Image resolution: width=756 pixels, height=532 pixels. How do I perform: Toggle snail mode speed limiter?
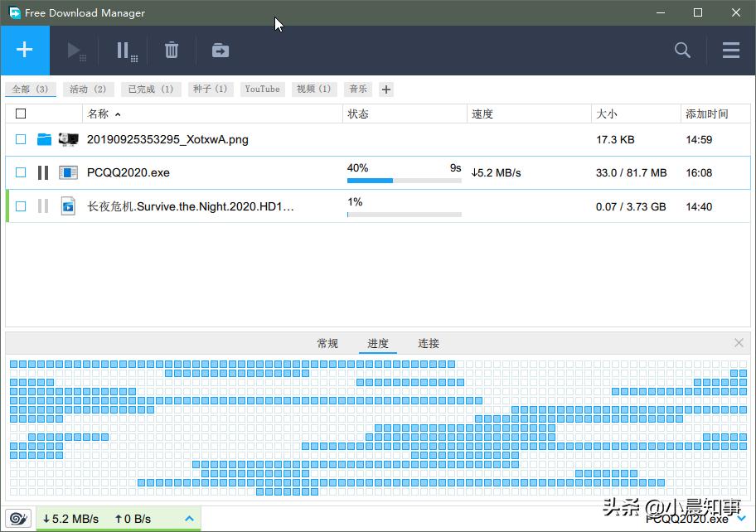tap(18, 519)
